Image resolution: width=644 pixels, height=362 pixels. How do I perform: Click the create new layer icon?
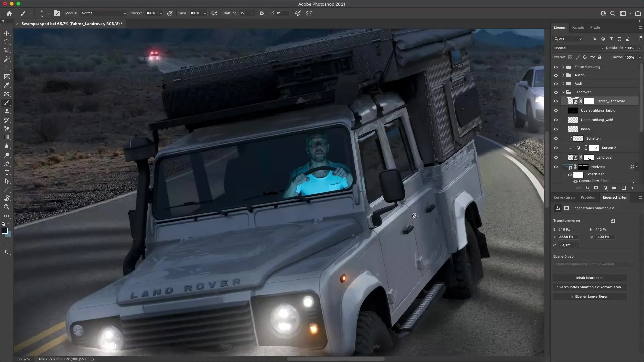click(x=624, y=188)
